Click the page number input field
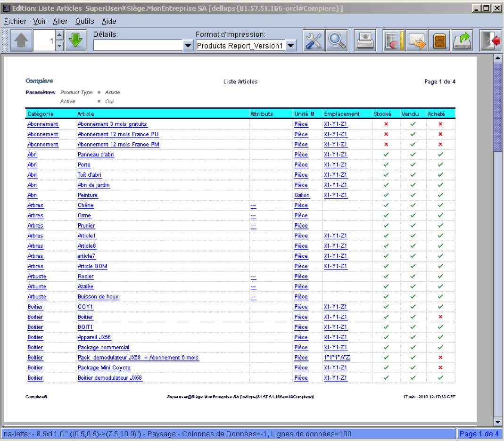The height and width of the screenshot is (441, 504). point(44,41)
